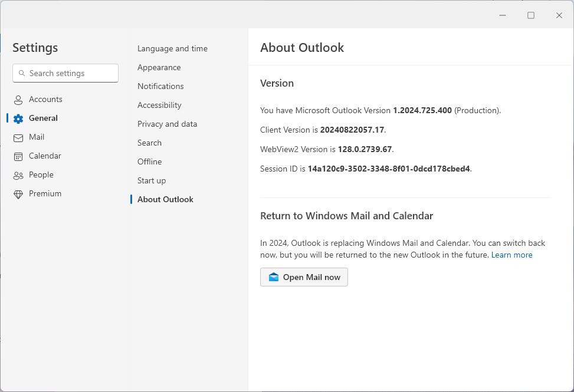Click the search magnifier icon
The width and height of the screenshot is (574, 392).
coord(22,73)
